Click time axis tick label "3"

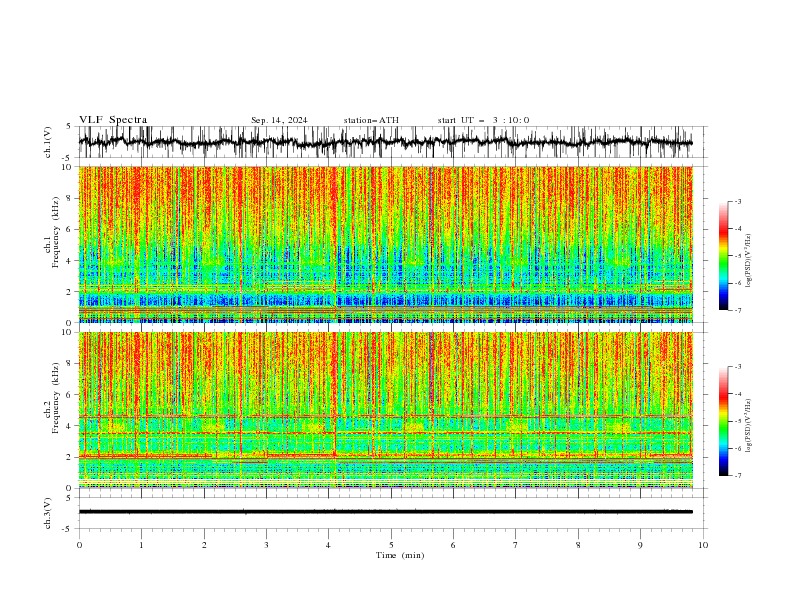click(266, 545)
